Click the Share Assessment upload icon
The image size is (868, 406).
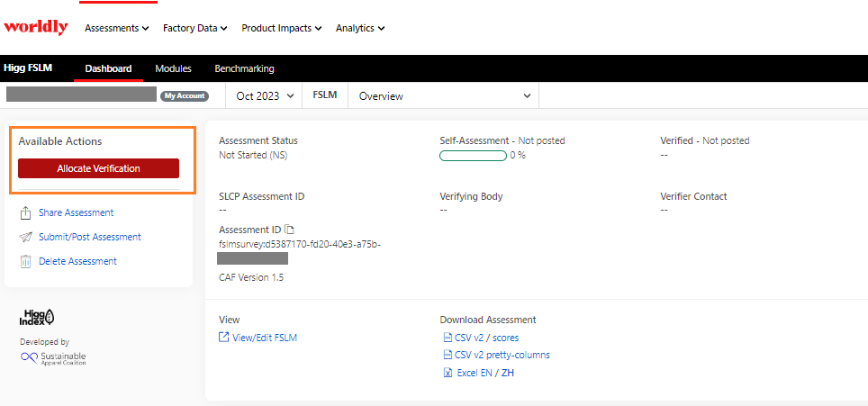(25, 213)
